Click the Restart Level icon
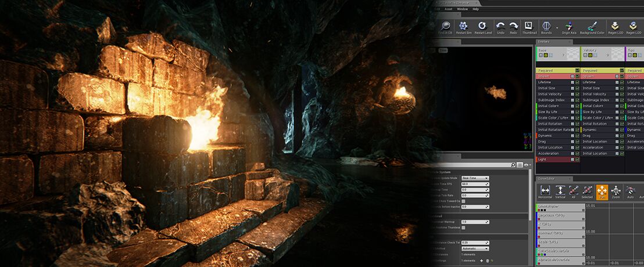The image size is (644, 267). (x=482, y=27)
